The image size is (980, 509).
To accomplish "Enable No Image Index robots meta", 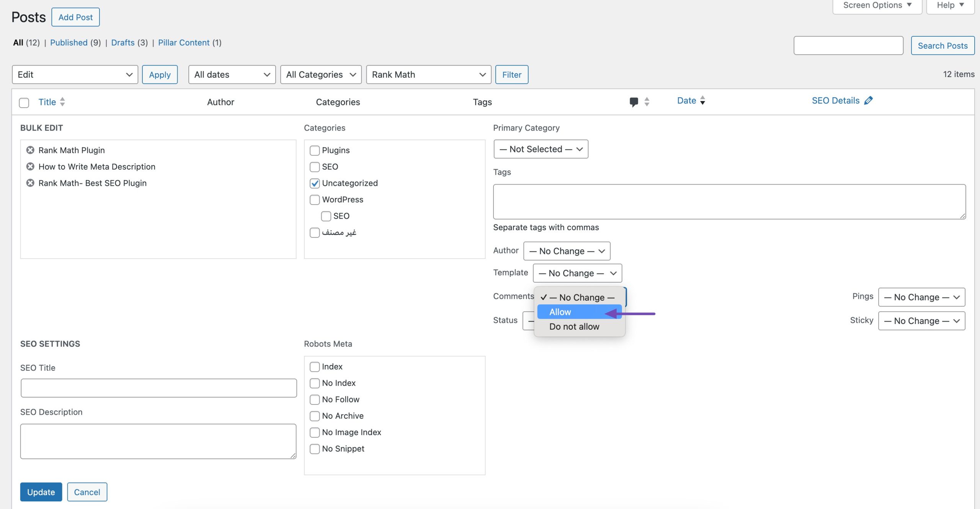I will 315,433.
